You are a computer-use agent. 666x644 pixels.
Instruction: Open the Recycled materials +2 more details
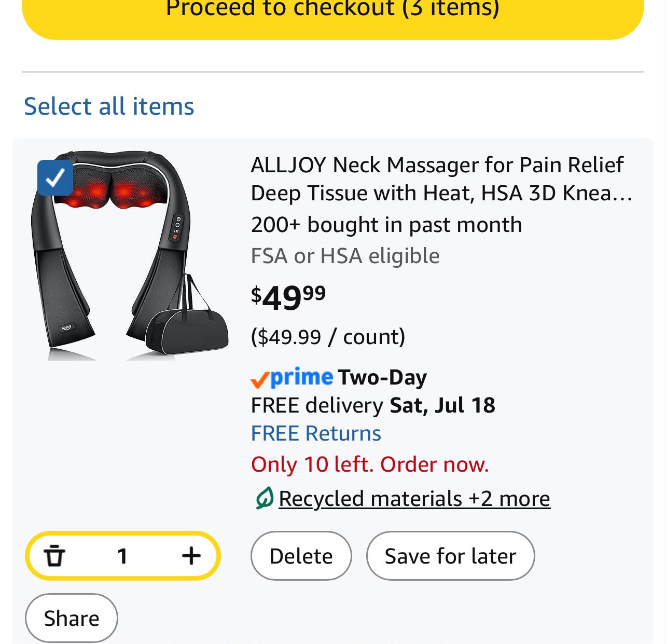[414, 499]
